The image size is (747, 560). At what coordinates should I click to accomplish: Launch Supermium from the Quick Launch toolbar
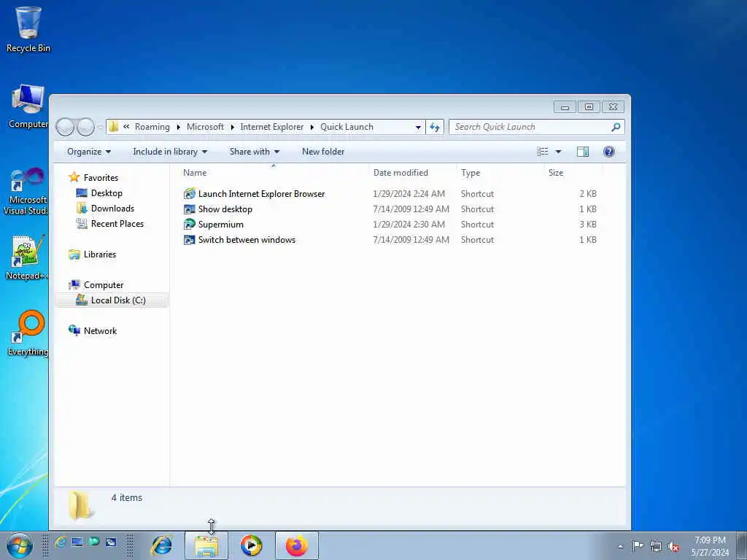(94, 542)
